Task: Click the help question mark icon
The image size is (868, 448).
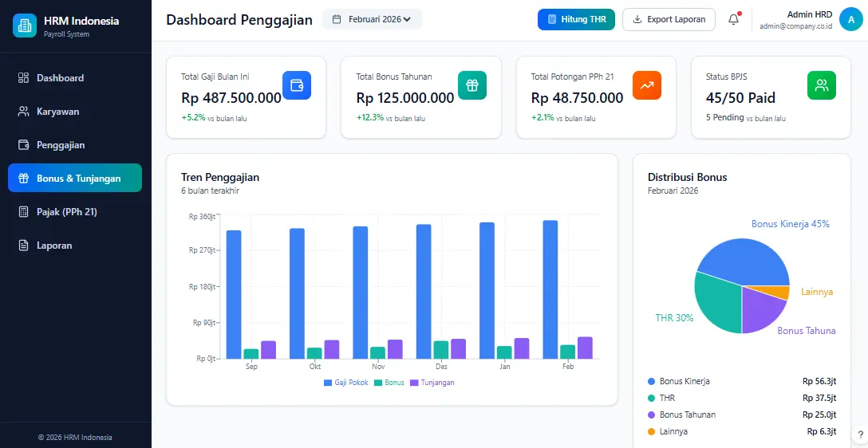Action: tap(860, 434)
